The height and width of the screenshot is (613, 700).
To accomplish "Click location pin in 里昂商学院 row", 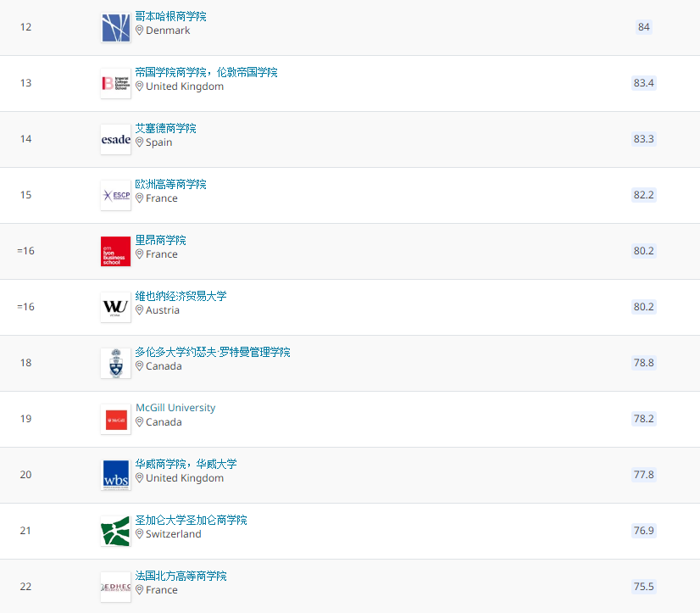I will click(x=139, y=254).
